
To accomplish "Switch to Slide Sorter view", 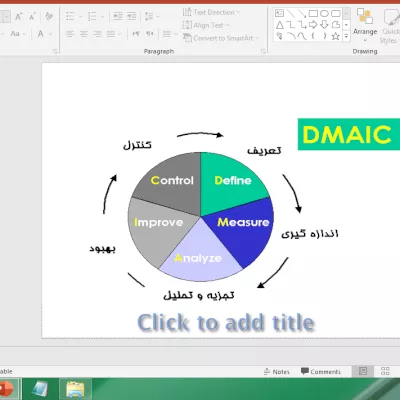I will coord(385,371).
